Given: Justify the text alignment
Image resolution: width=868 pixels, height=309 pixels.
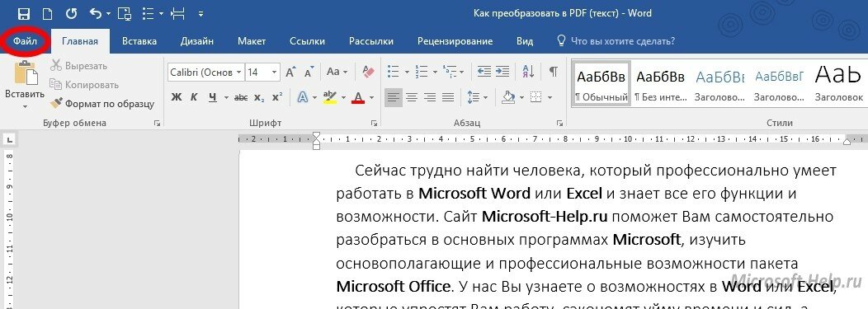Looking at the screenshot, I should [448, 98].
